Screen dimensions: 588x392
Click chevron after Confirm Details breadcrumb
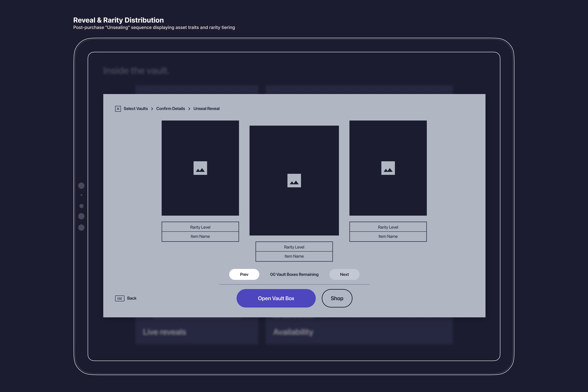[189, 109]
